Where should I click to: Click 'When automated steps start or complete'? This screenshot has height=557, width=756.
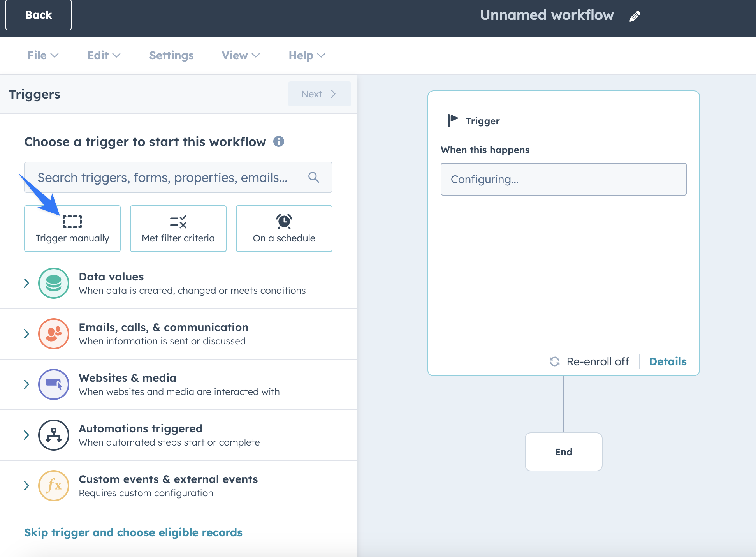169,442
